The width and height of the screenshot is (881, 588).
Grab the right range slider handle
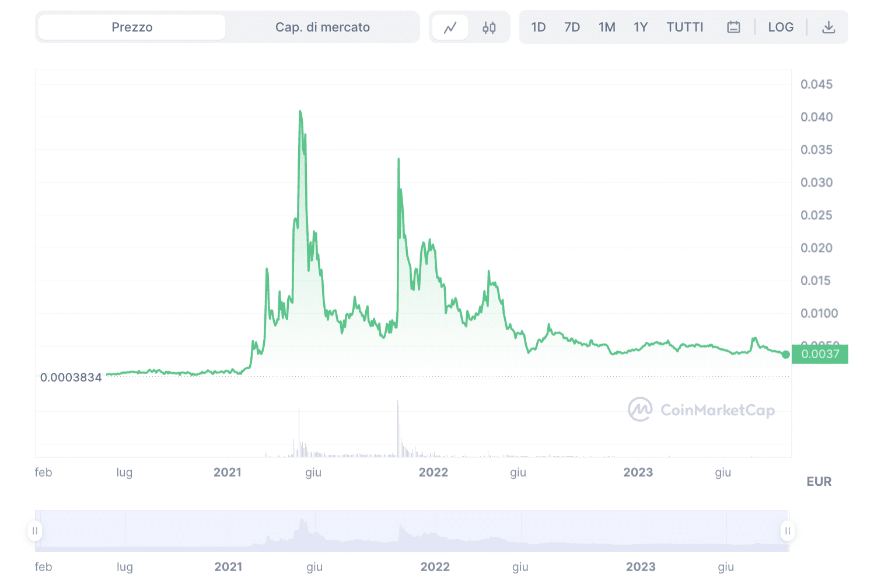click(x=787, y=531)
